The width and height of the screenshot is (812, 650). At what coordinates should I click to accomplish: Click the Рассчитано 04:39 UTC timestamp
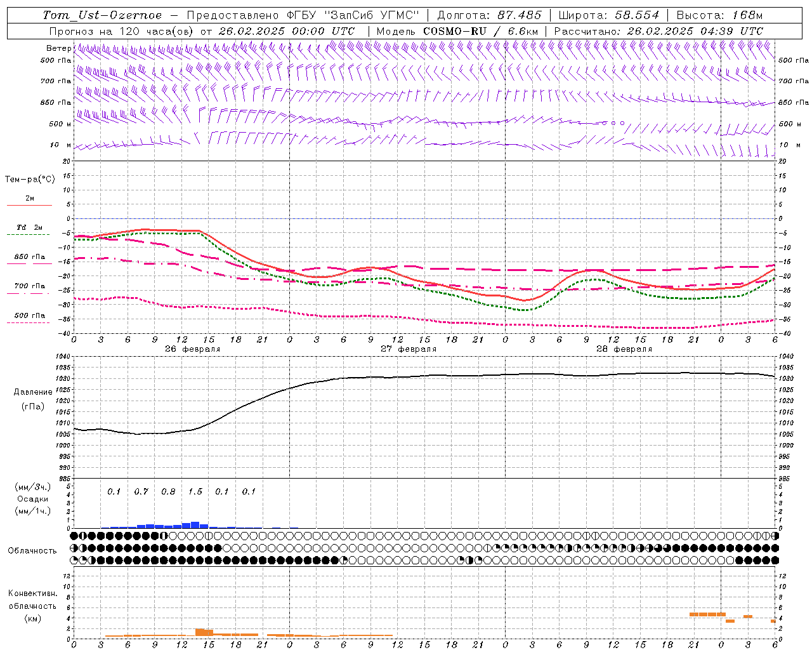click(658, 31)
